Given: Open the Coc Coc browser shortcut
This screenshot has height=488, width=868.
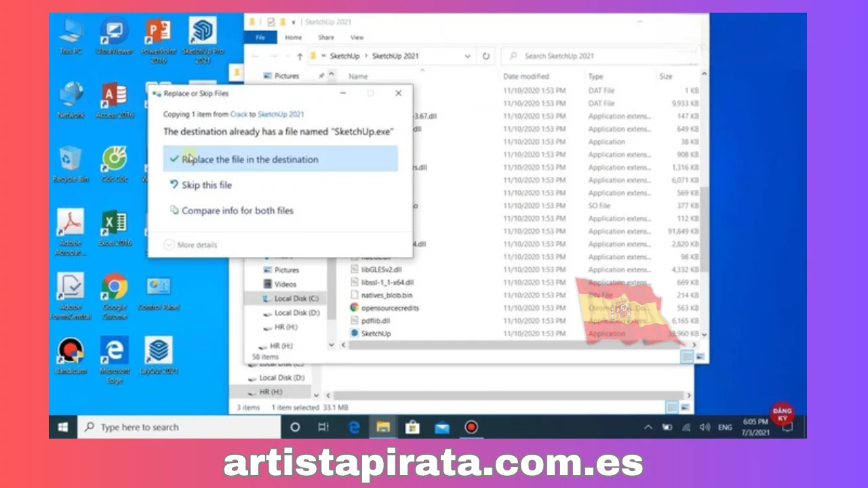Looking at the screenshot, I should pos(115,165).
